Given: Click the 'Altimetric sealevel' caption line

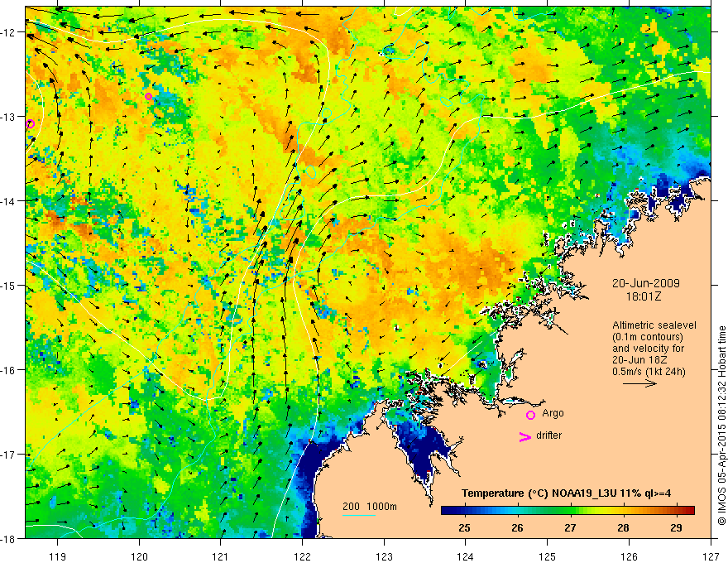Looking at the screenshot, I should (654, 325).
